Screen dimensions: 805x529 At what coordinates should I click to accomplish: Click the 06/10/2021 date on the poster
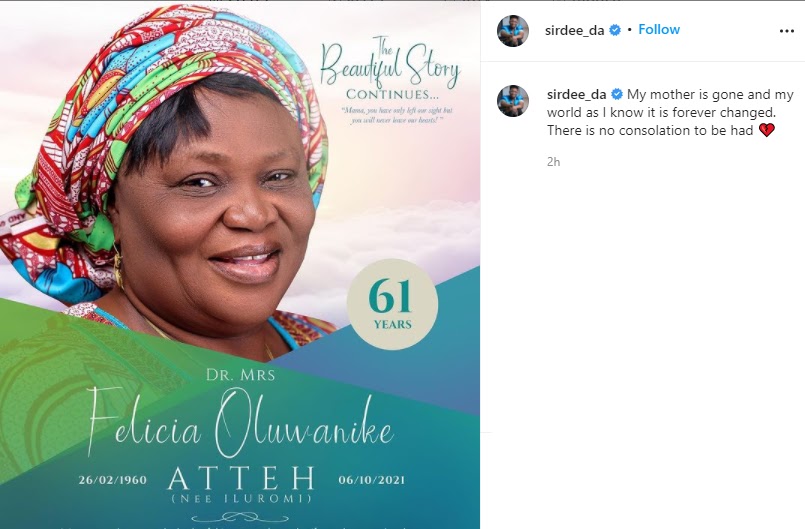point(372,480)
